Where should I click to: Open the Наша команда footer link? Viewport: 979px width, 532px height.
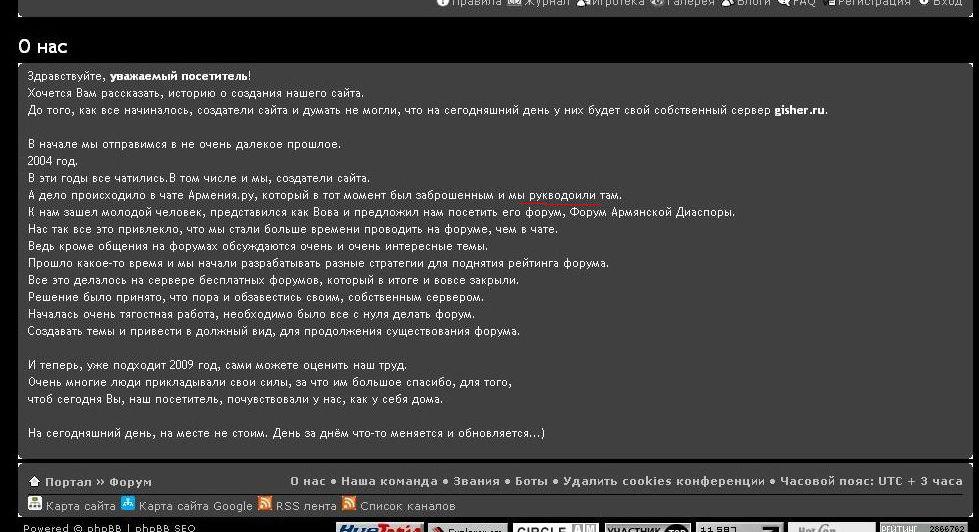[x=396, y=481]
